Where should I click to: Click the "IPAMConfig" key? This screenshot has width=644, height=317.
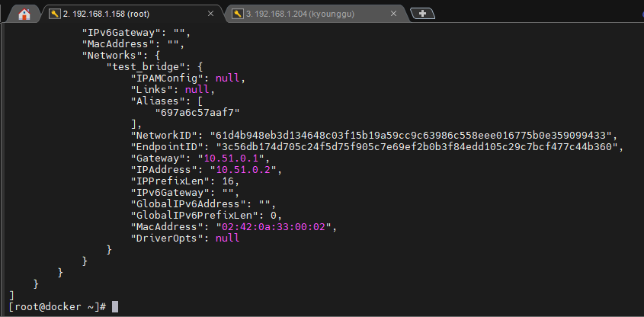point(168,78)
